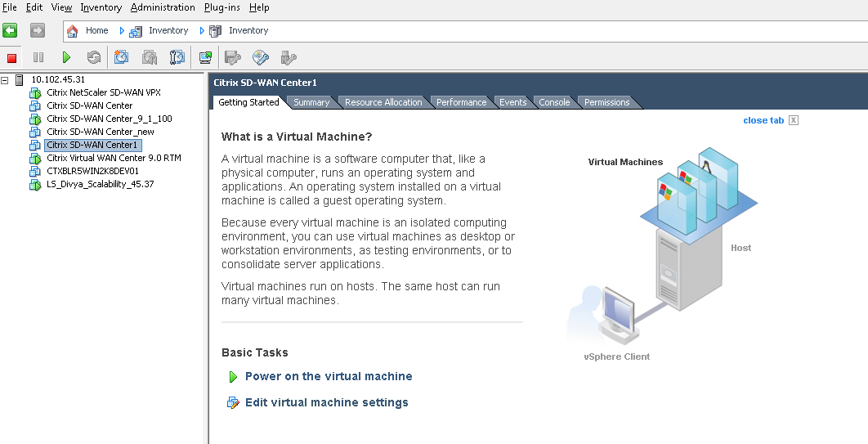
Task: Select host 10.102.45.31 label in tree
Action: pyautogui.click(x=58, y=79)
